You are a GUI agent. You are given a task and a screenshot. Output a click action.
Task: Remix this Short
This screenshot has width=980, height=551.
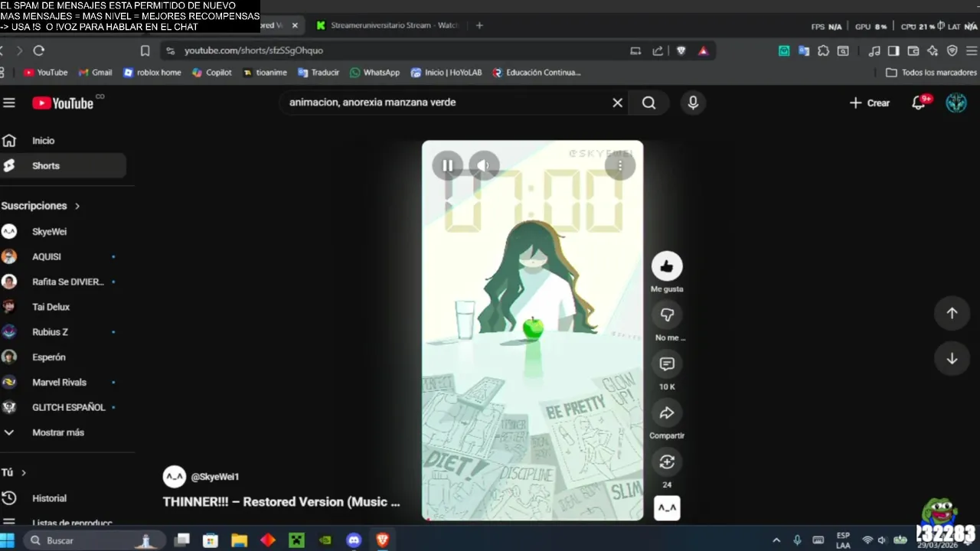click(x=667, y=461)
